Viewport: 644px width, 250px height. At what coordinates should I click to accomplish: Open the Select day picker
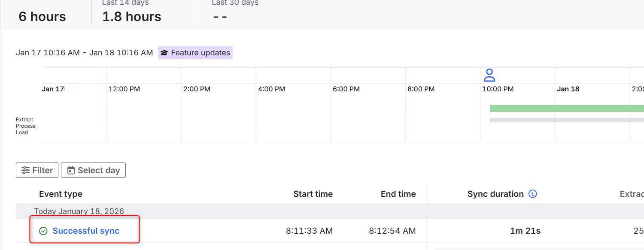(93, 170)
